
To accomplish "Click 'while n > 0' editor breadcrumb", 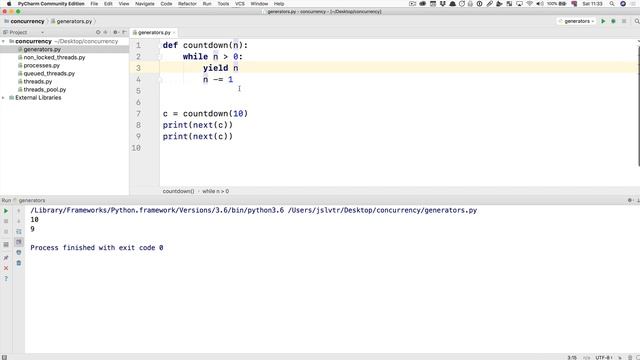I will (x=216, y=191).
